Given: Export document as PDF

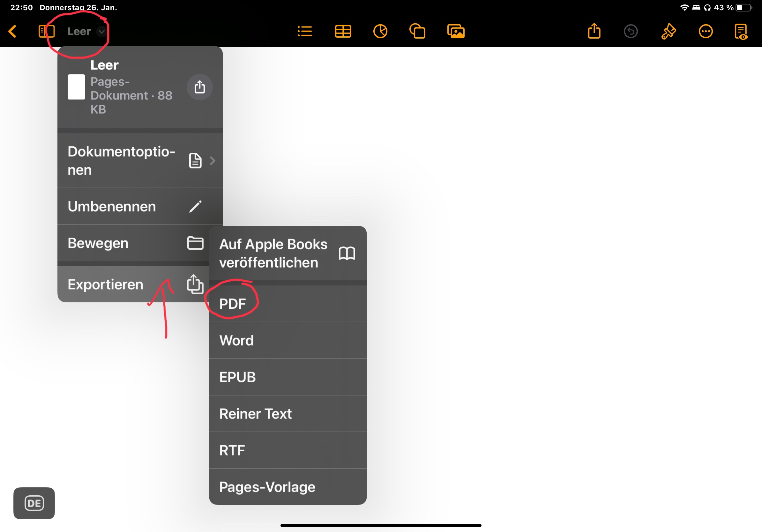Looking at the screenshot, I should pos(288,304).
